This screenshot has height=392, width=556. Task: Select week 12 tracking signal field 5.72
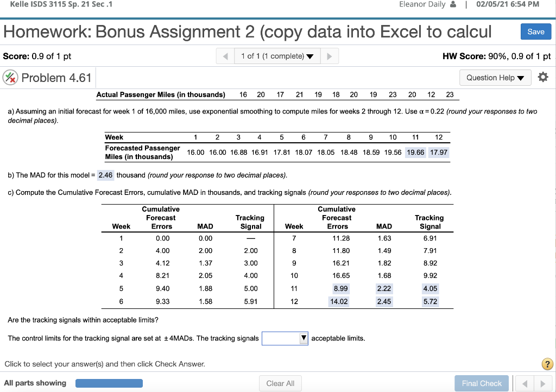430,302
